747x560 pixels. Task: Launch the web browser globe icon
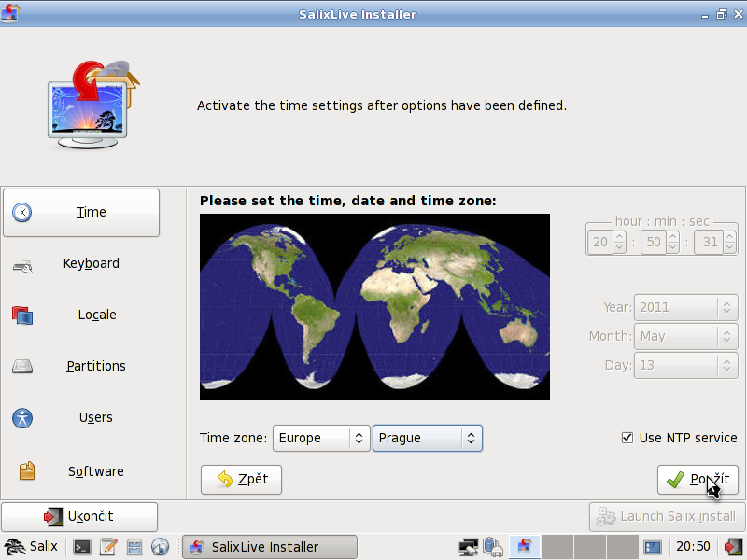(x=160, y=547)
